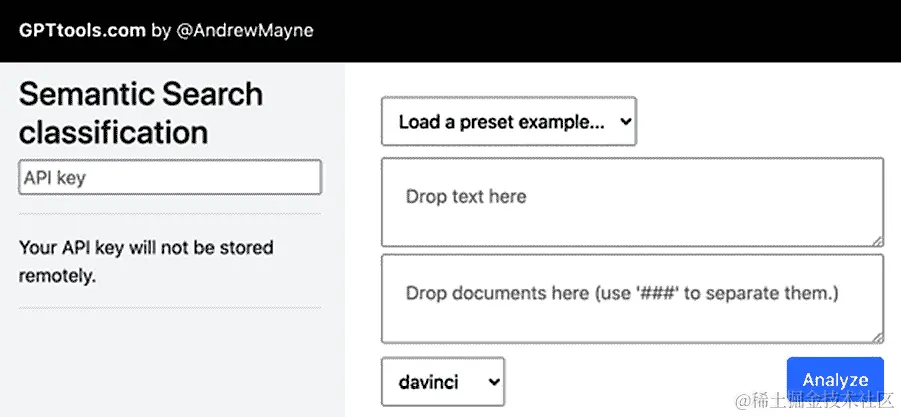Focus the Drop text here textarea

coord(632,202)
